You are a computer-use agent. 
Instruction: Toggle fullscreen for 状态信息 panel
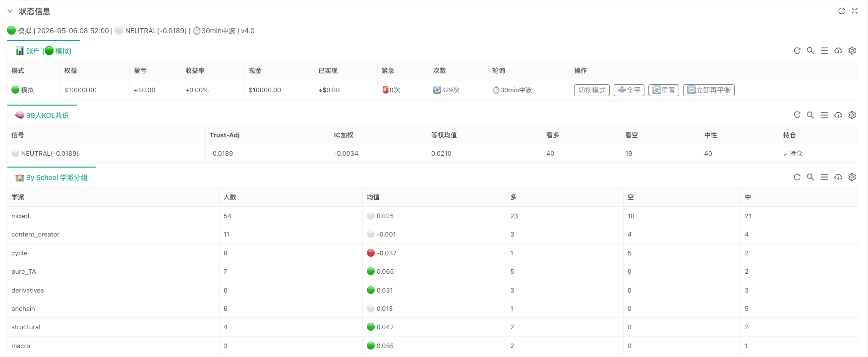coord(855,11)
